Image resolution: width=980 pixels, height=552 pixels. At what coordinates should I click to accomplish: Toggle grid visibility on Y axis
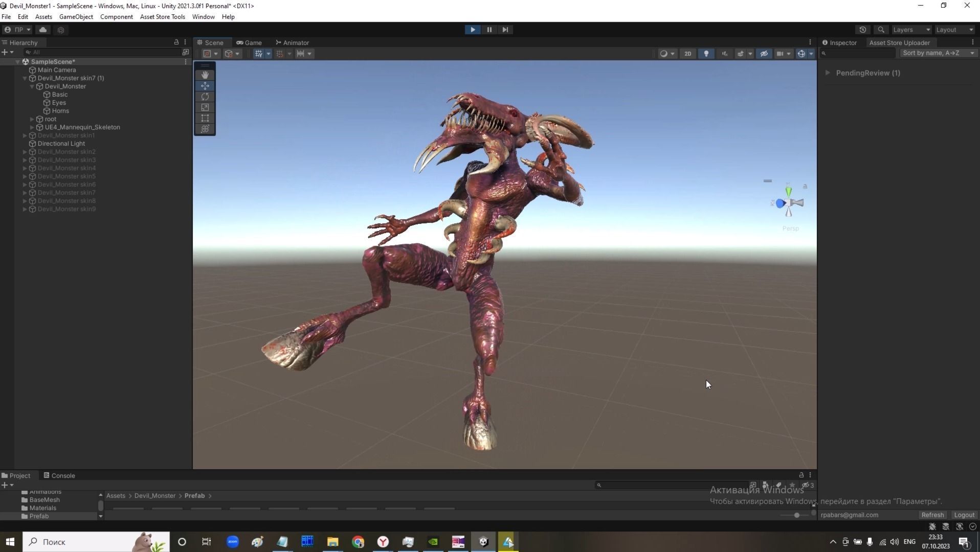[x=259, y=54]
